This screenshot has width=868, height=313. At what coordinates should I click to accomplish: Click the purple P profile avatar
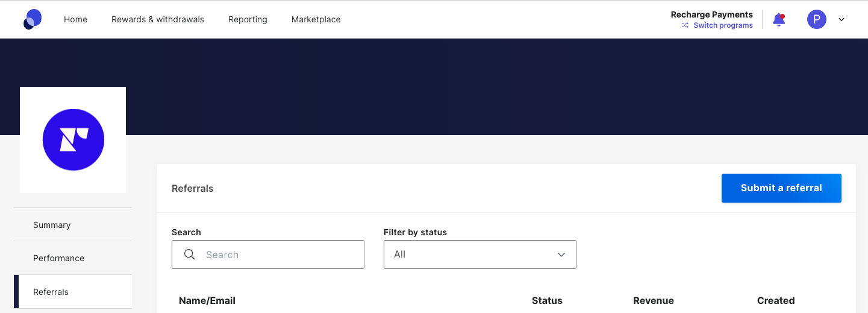(816, 19)
